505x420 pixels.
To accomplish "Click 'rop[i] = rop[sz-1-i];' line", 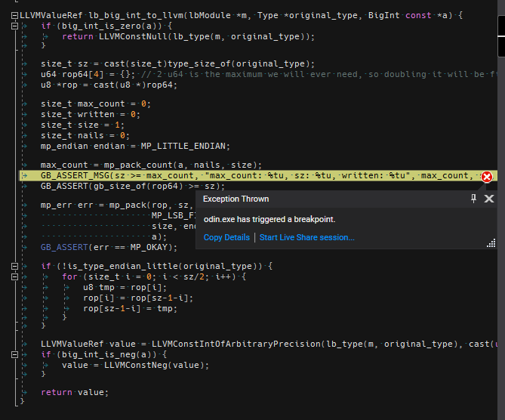I will 138,298.
